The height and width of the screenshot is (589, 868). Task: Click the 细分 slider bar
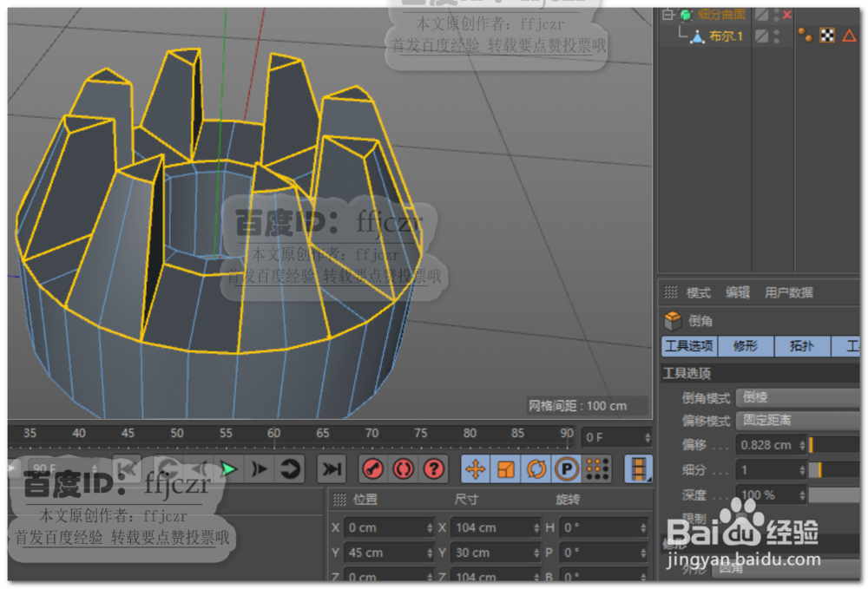coord(834,470)
